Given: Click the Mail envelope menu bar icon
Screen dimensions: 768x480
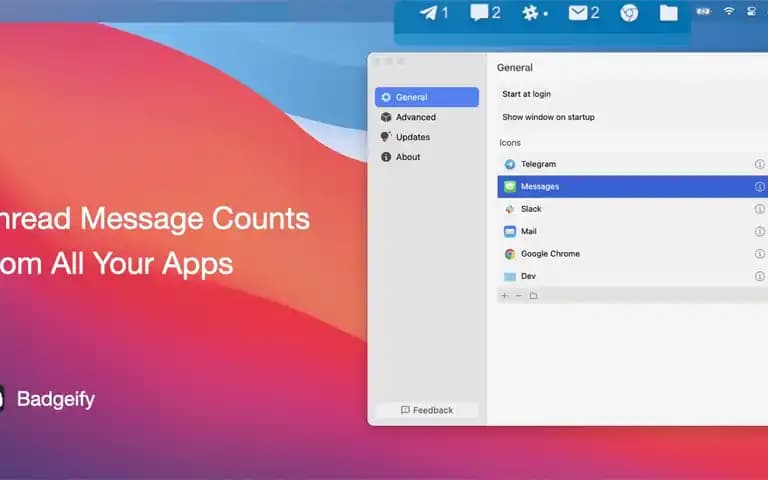Looking at the screenshot, I should (x=578, y=12).
